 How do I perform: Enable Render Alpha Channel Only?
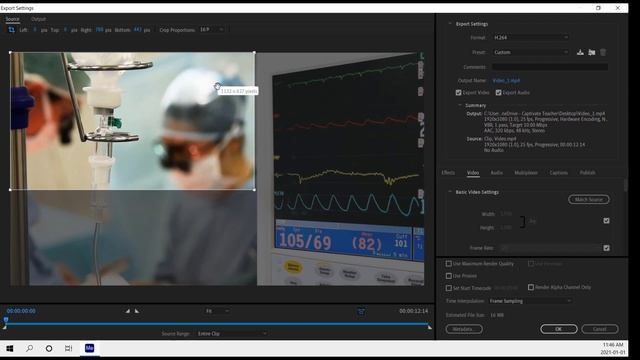tap(531, 287)
